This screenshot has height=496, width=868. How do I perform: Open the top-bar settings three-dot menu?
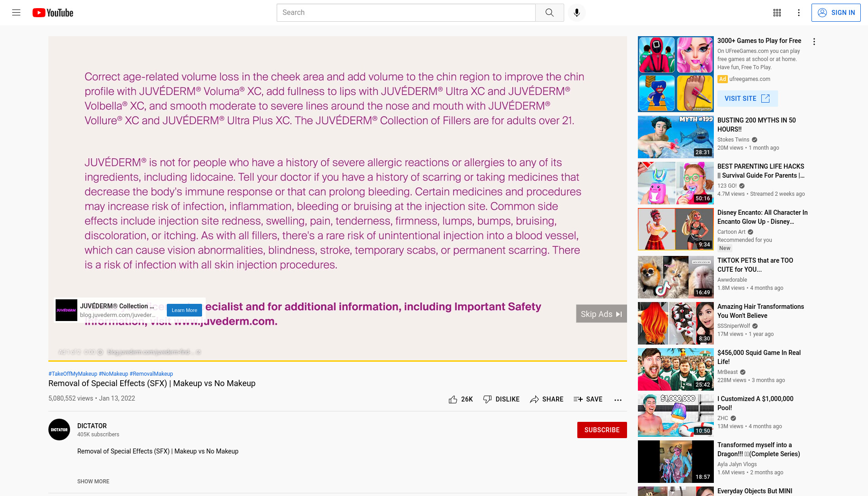(799, 13)
